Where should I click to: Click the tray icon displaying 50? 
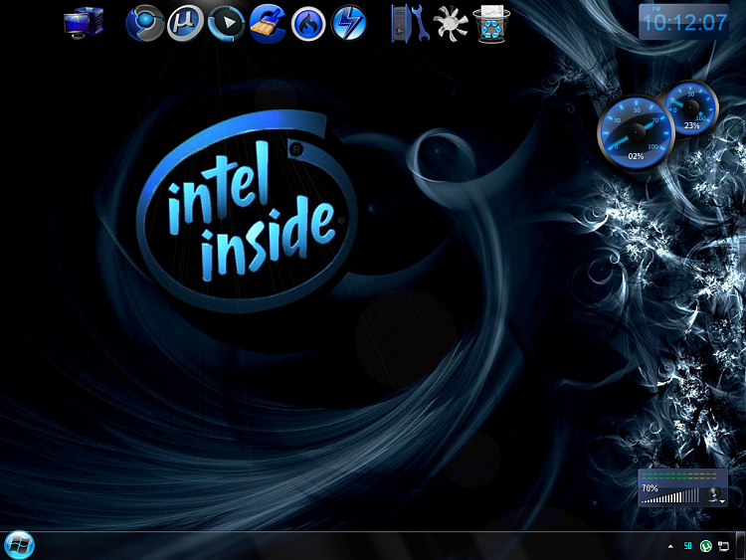(x=688, y=546)
